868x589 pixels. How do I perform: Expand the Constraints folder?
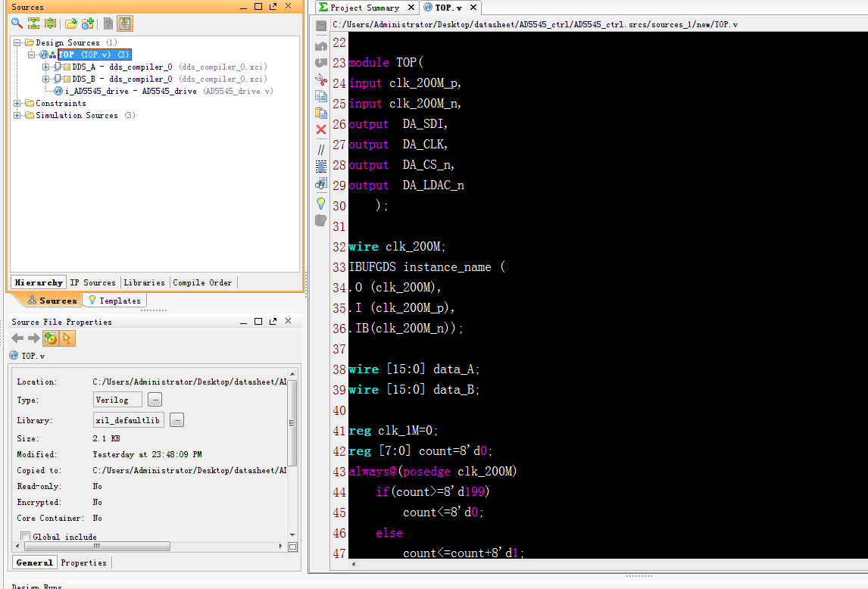pos(17,103)
